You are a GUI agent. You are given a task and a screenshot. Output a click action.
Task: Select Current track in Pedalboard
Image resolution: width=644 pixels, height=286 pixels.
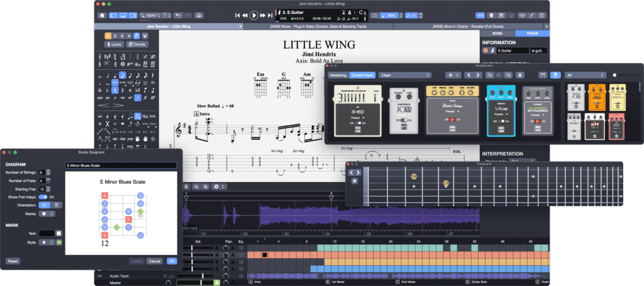(362, 76)
